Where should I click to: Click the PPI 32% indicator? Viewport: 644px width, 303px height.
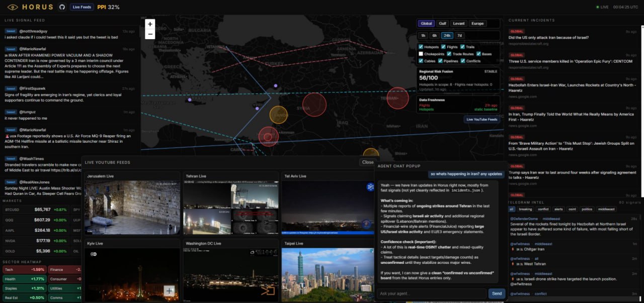[x=108, y=7]
